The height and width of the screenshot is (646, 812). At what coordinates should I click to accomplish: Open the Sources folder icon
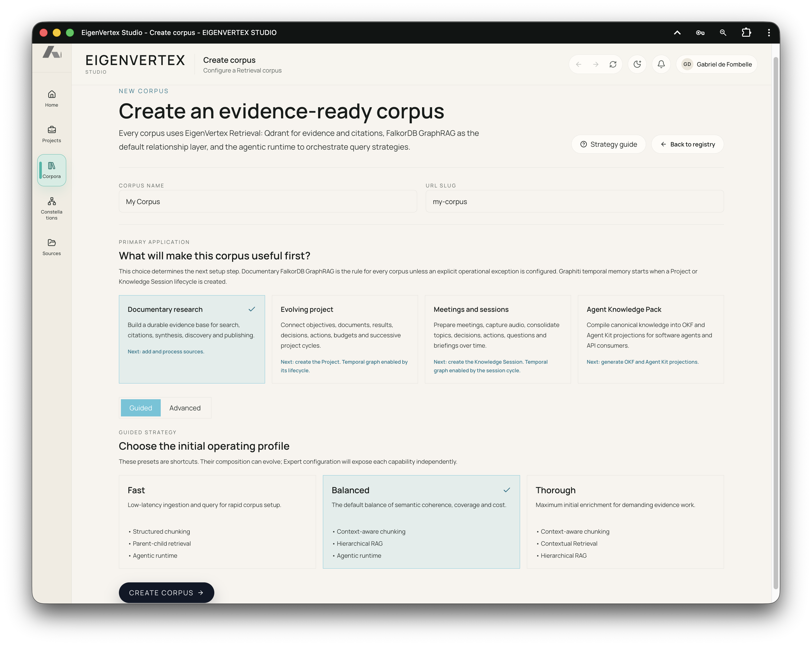52,242
